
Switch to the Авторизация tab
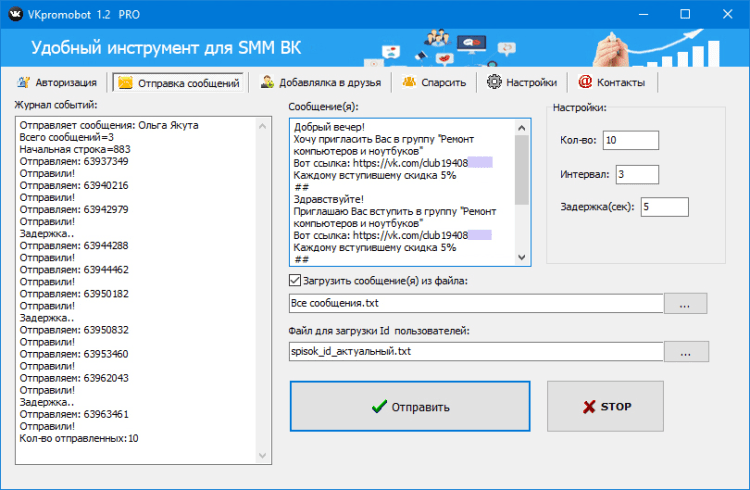pyautogui.click(x=59, y=83)
